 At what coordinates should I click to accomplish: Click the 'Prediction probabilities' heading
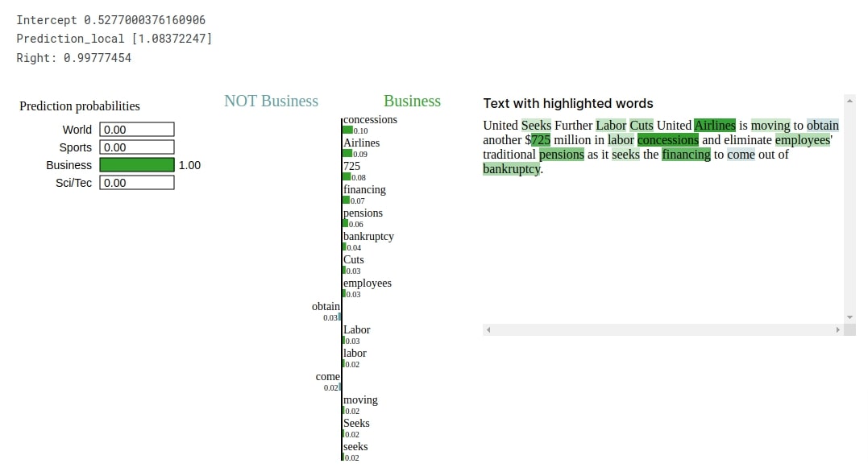point(80,106)
